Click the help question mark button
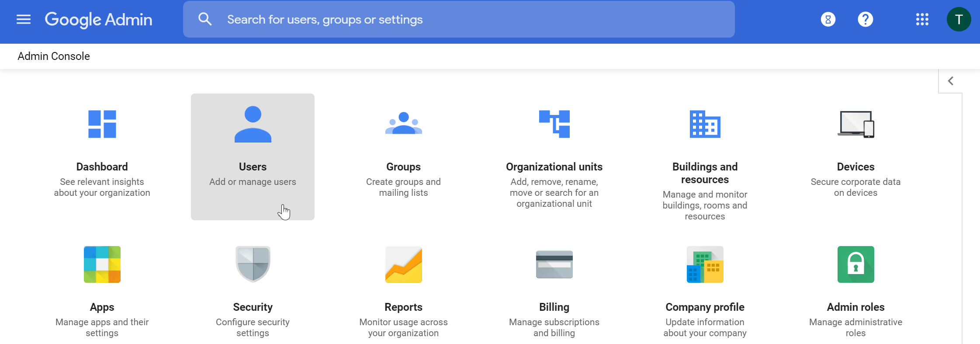980x344 pixels. 865,19
